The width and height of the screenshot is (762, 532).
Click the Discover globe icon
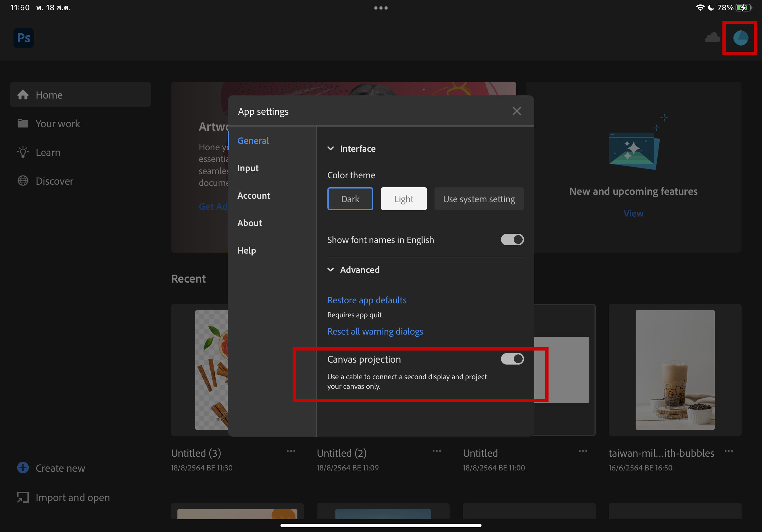(23, 181)
